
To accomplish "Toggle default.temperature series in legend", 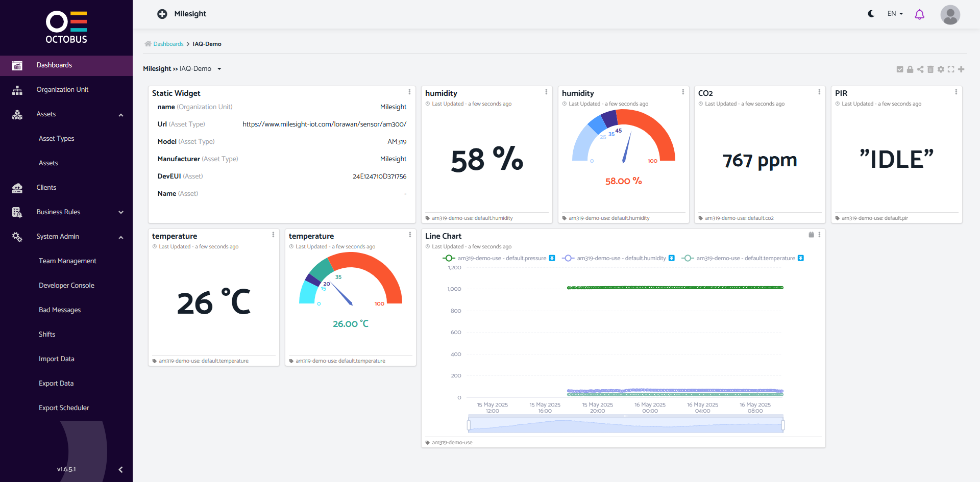I will click(x=738, y=258).
